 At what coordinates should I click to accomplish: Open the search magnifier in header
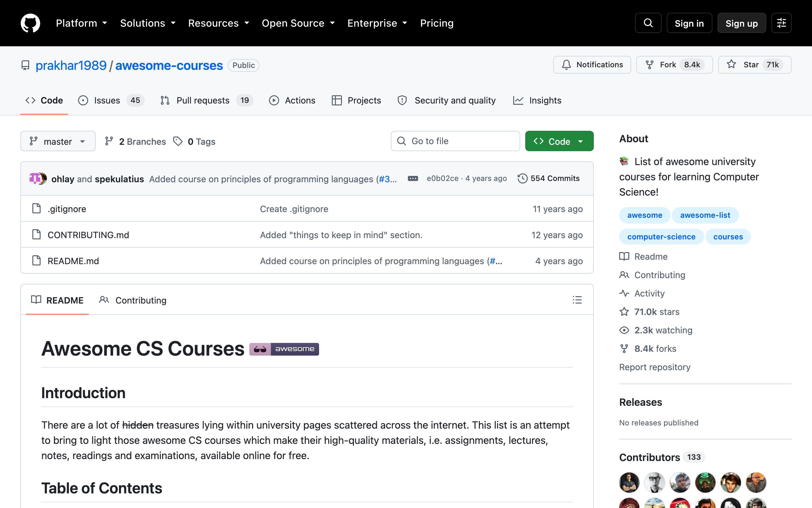click(x=648, y=23)
